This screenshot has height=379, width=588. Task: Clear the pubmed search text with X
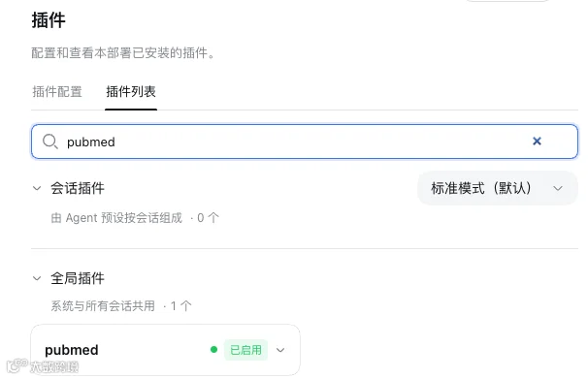(x=537, y=142)
